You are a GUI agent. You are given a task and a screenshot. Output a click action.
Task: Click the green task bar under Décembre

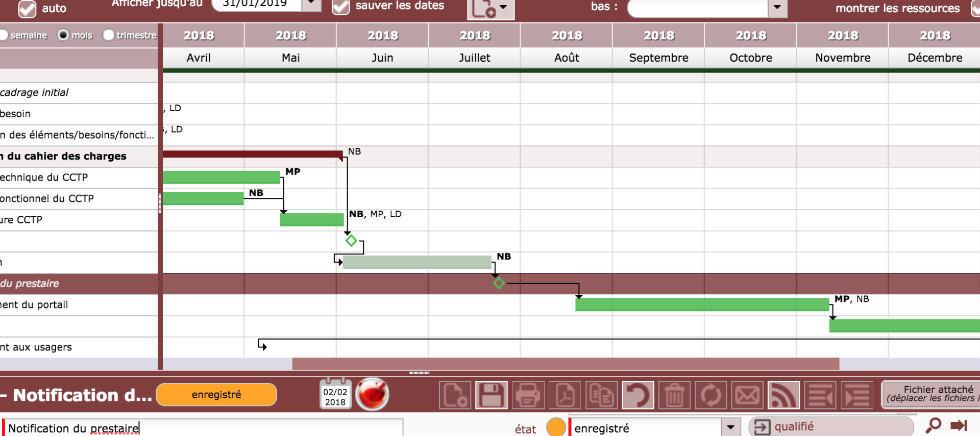[904, 326]
